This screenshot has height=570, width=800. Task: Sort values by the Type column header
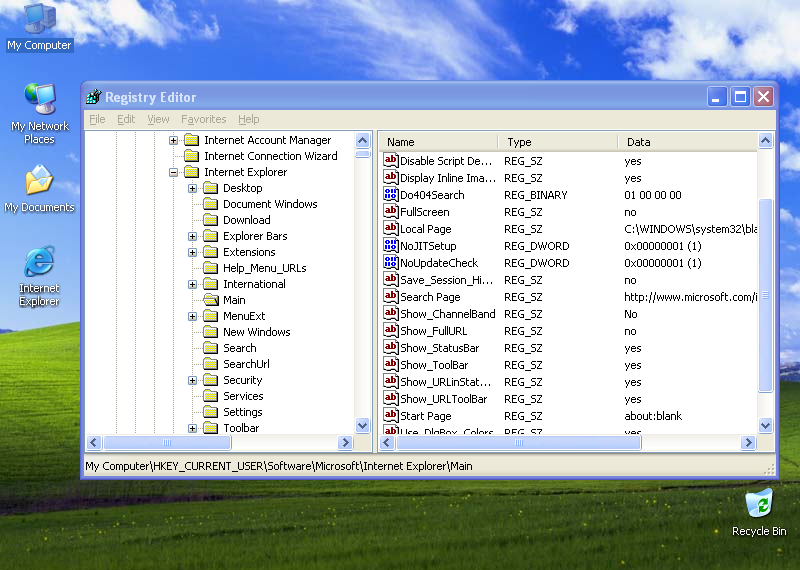(559, 142)
